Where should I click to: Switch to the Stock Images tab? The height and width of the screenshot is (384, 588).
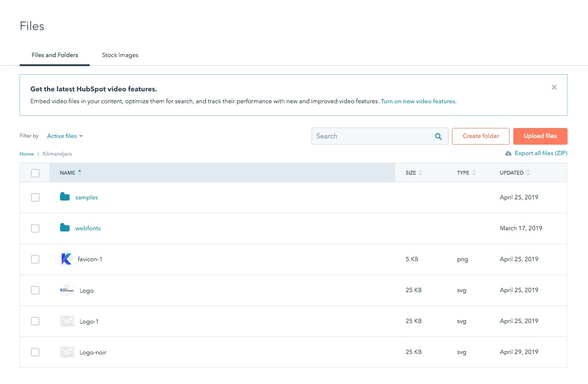tap(120, 55)
